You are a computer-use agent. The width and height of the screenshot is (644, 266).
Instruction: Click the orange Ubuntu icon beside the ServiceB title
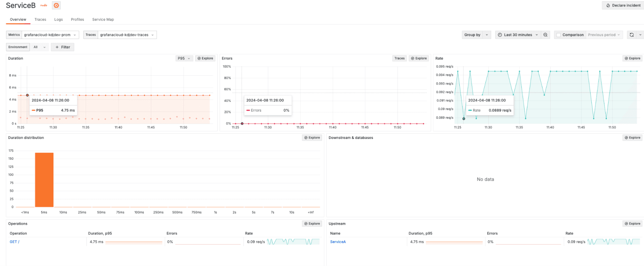point(56,5)
